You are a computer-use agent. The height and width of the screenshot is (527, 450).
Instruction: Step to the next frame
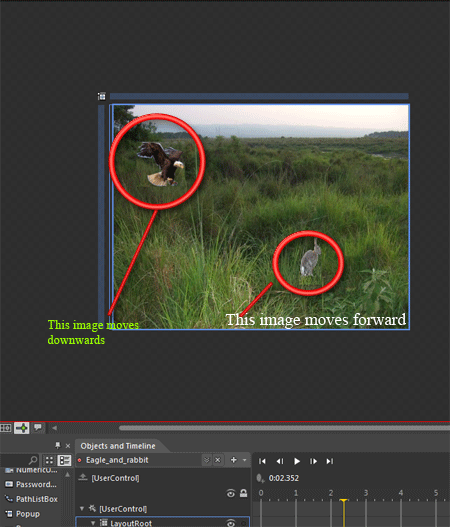313,461
